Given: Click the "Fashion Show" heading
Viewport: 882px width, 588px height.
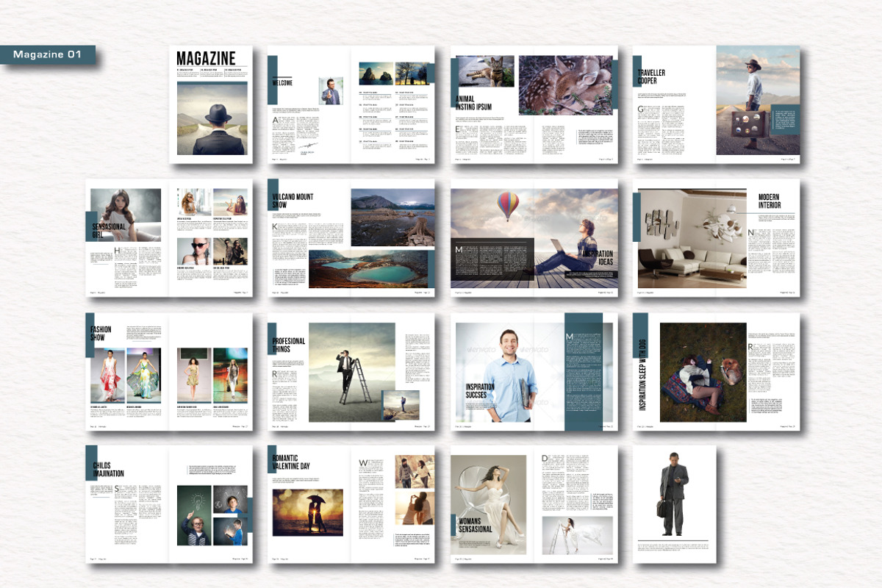Looking at the screenshot, I should point(101,334).
